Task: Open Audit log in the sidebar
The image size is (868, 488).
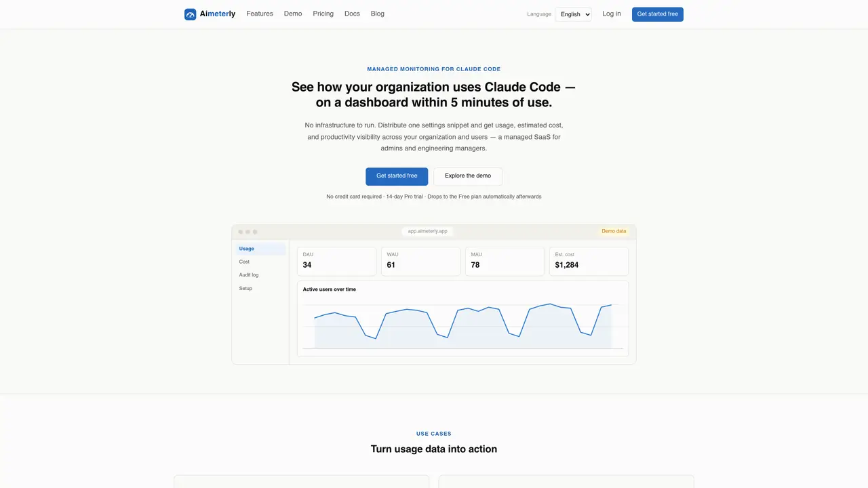Action: point(260,275)
